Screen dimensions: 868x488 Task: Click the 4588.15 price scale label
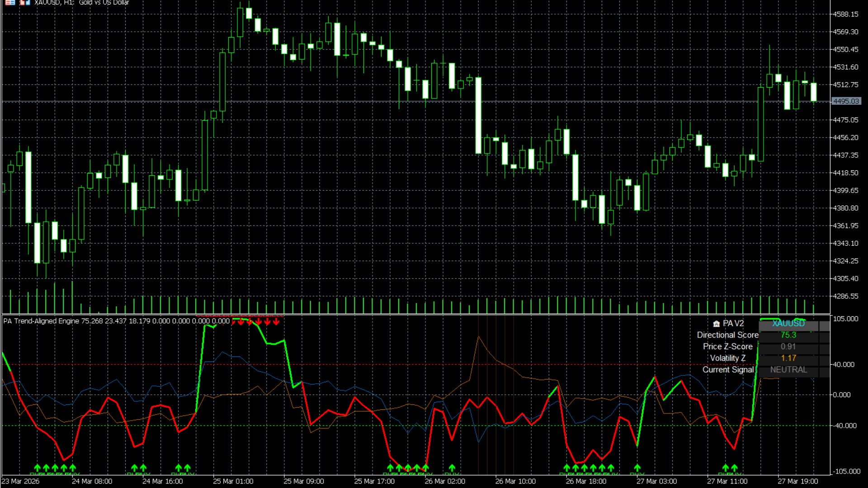[845, 14]
